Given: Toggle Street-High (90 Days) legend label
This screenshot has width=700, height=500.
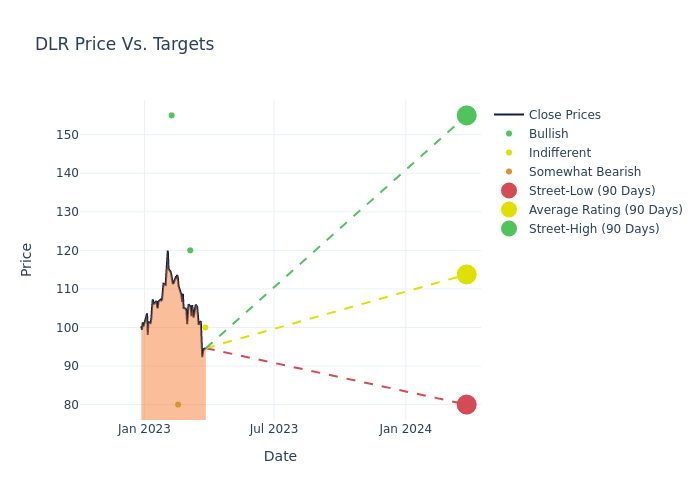Looking at the screenshot, I should tap(594, 229).
